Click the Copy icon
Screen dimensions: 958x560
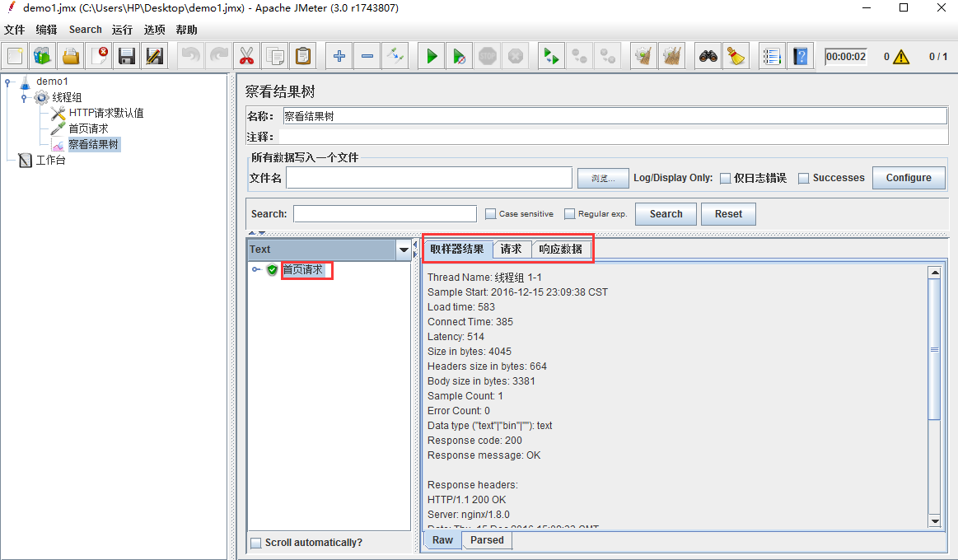[275, 56]
